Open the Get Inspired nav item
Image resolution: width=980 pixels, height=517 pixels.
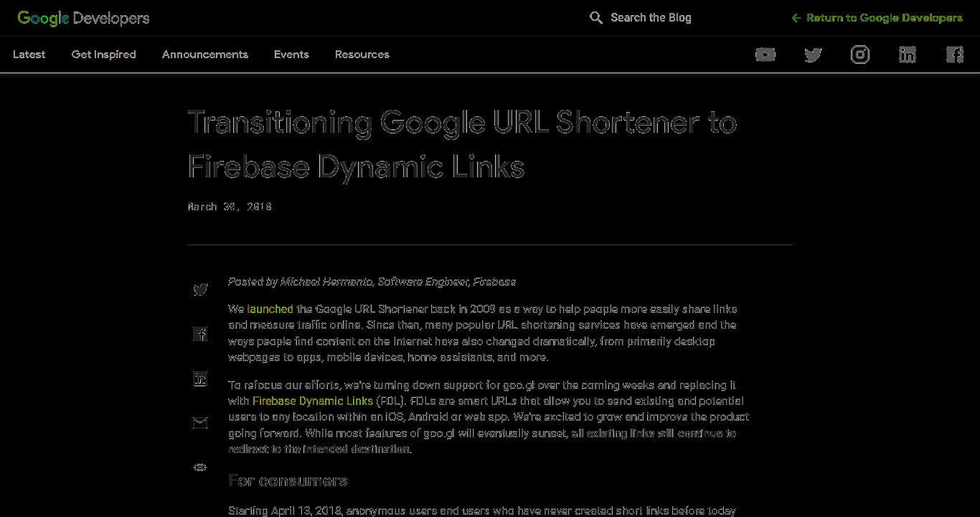(x=104, y=55)
